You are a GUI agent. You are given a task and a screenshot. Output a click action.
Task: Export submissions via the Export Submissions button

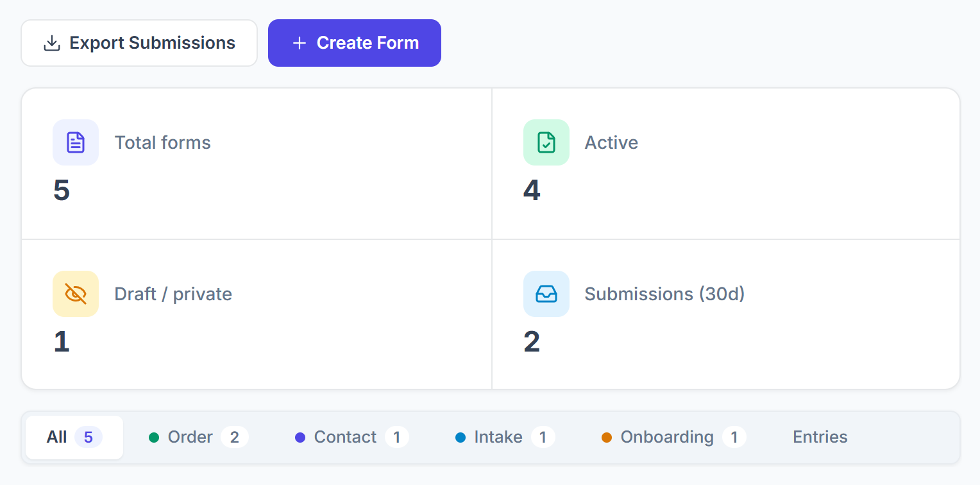click(x=139, y=43)
